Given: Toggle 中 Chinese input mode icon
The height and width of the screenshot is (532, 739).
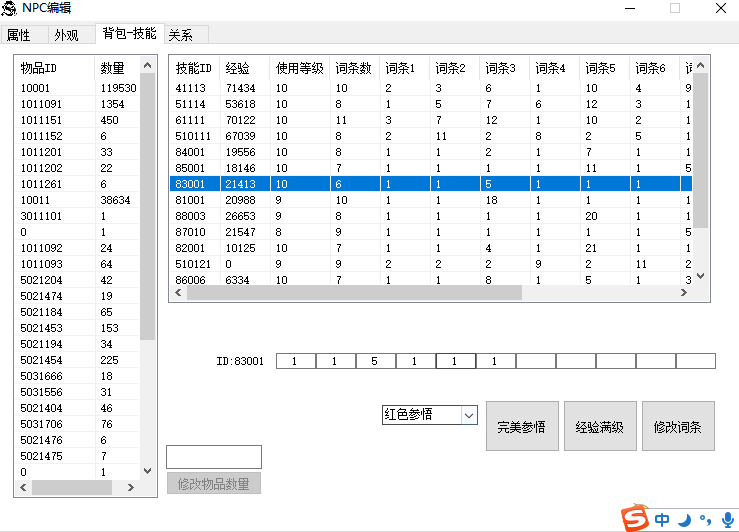Looking at the screenshot, I should [662, 520].
